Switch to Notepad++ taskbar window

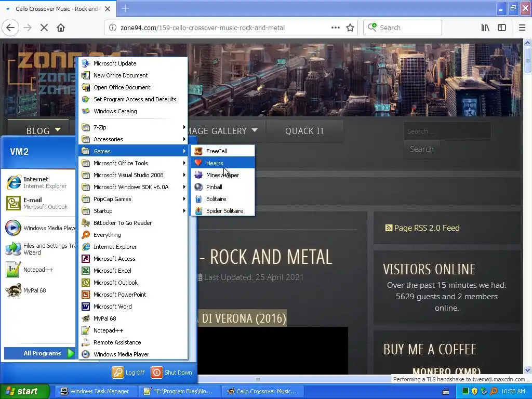coord(179,391)
